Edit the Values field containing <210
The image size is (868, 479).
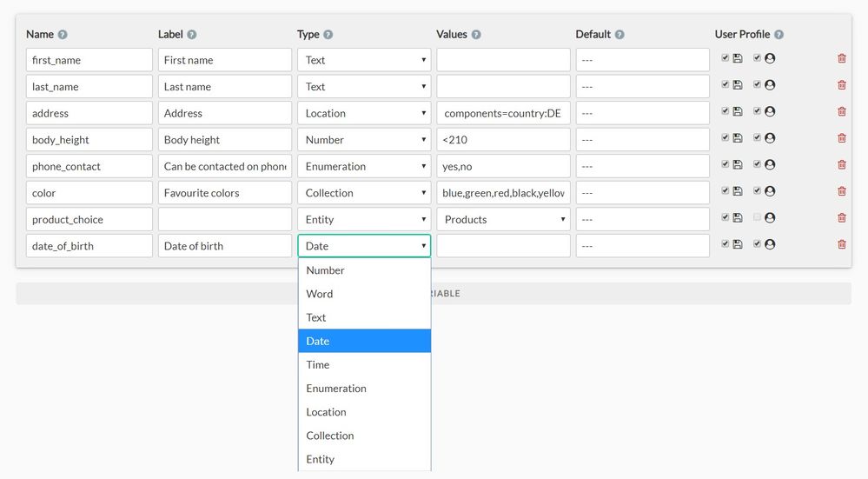[503, 140]
